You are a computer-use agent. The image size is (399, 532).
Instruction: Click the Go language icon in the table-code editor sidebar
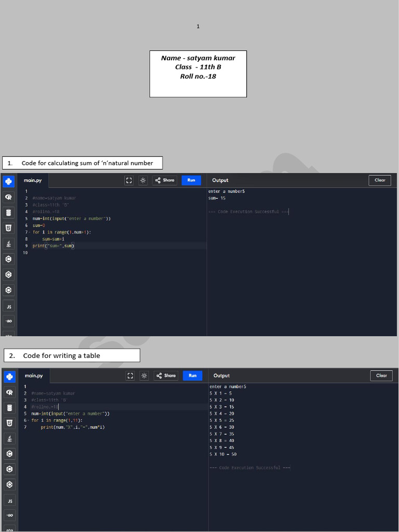coord(10,515)
